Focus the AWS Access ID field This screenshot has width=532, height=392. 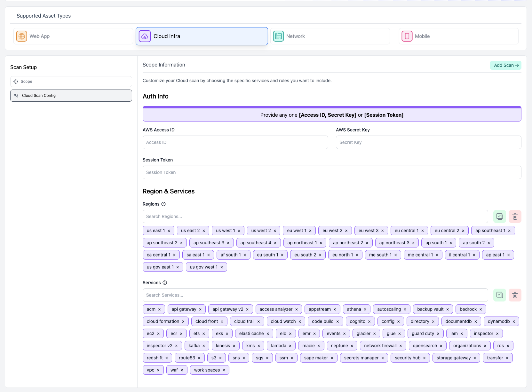[x=235, y=142]
